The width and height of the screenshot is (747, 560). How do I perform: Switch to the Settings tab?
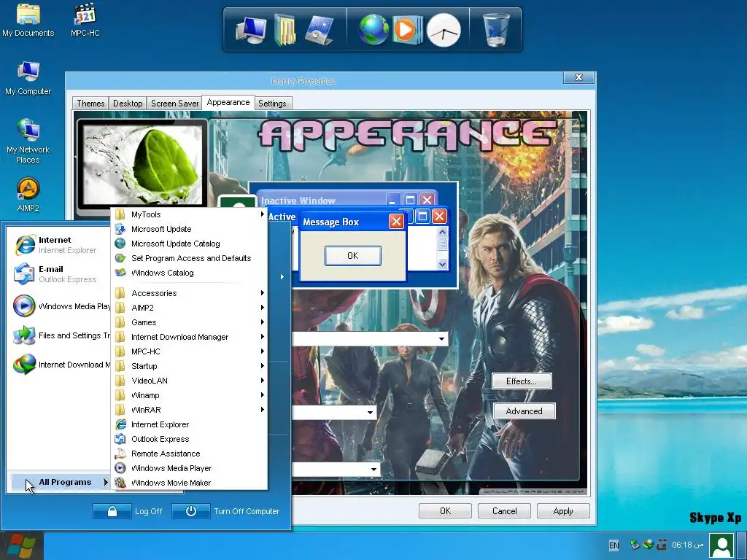pyautogui.click(x=272, y=104)
